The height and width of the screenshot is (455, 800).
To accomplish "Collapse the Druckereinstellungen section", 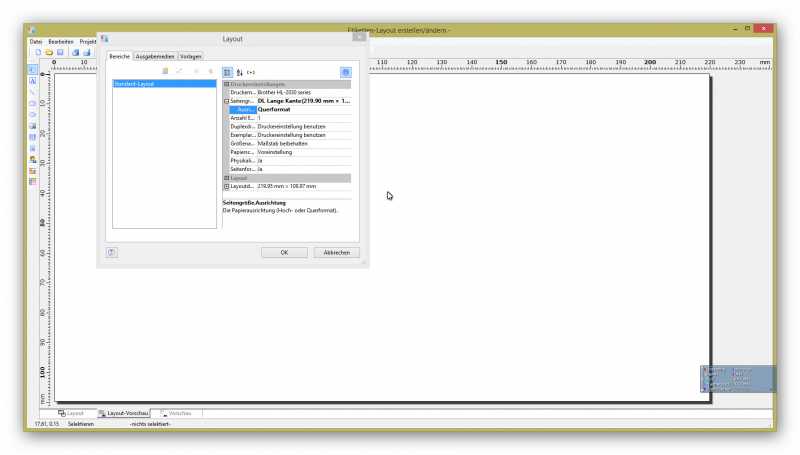I will coord(227,84).
